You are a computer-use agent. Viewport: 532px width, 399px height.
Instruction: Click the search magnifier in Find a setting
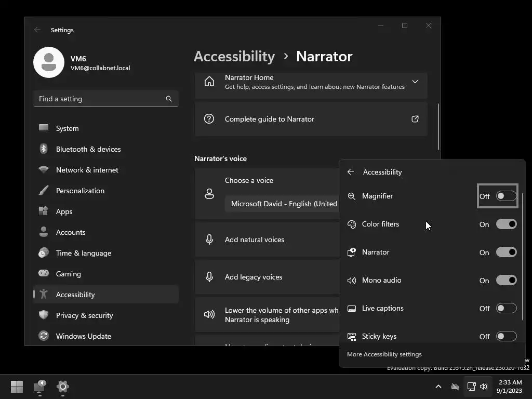point(169,99)
